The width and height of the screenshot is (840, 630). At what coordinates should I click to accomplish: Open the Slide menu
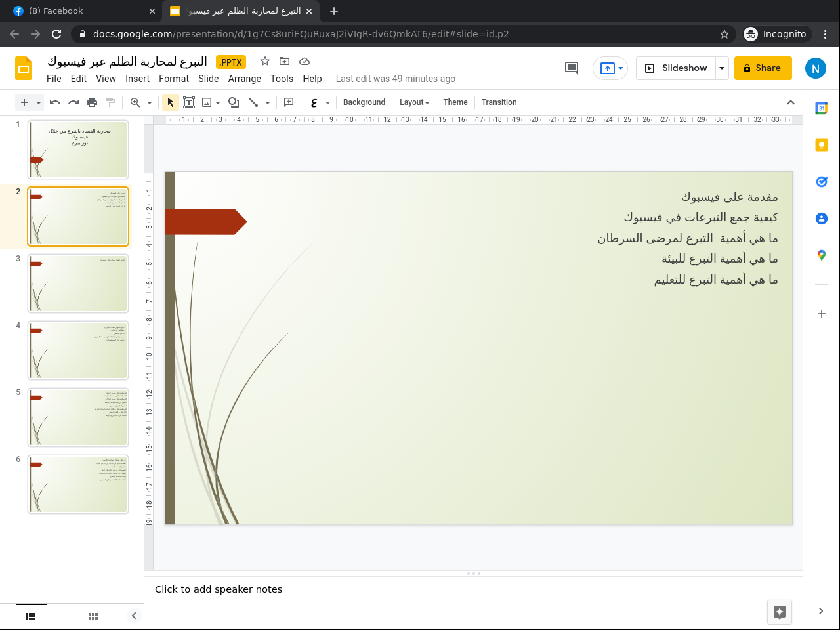pyautogui.click(x=209, y=79)
